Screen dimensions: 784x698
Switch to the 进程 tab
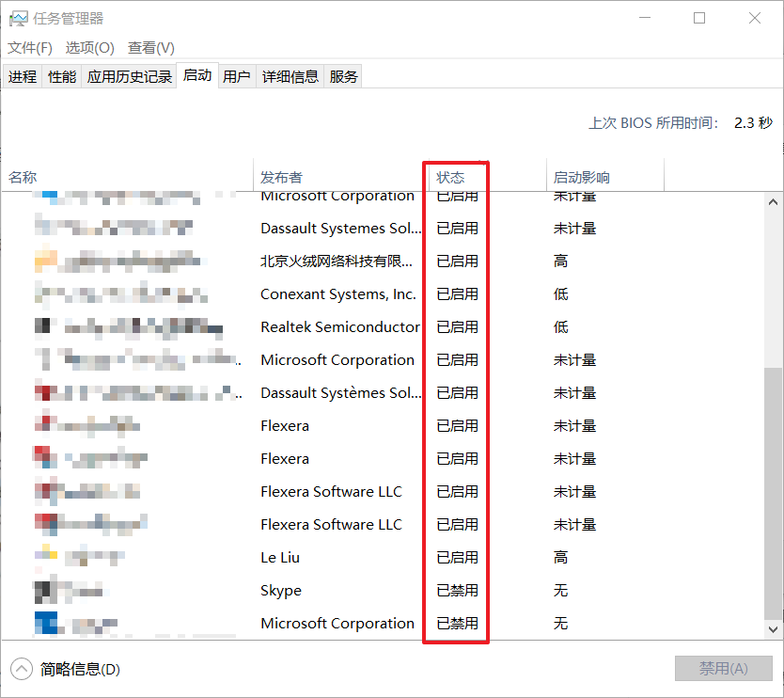tap(22, 76)
